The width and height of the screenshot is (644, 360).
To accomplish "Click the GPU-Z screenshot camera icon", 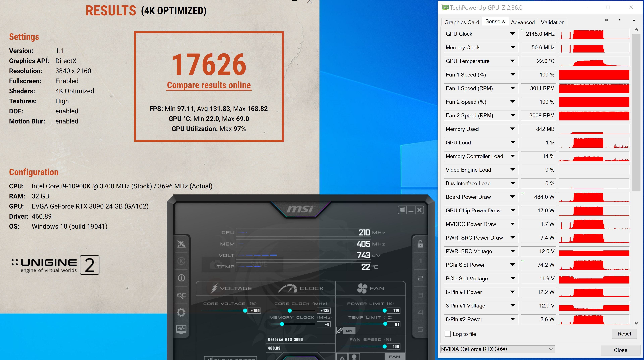I will tap(606, 20).
